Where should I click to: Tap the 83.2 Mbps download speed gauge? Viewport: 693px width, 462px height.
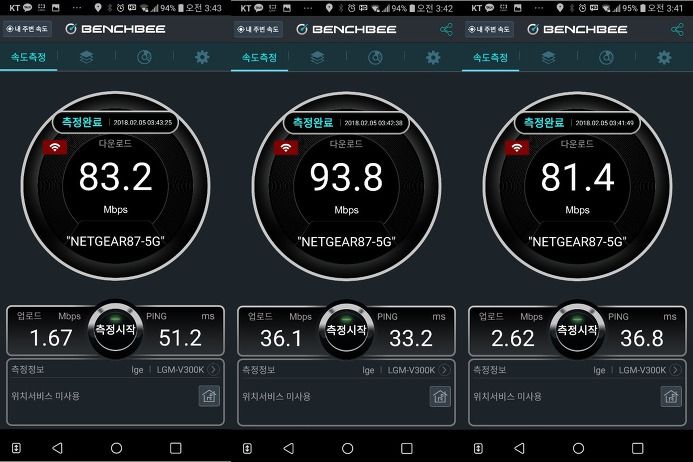pos(115,186)
